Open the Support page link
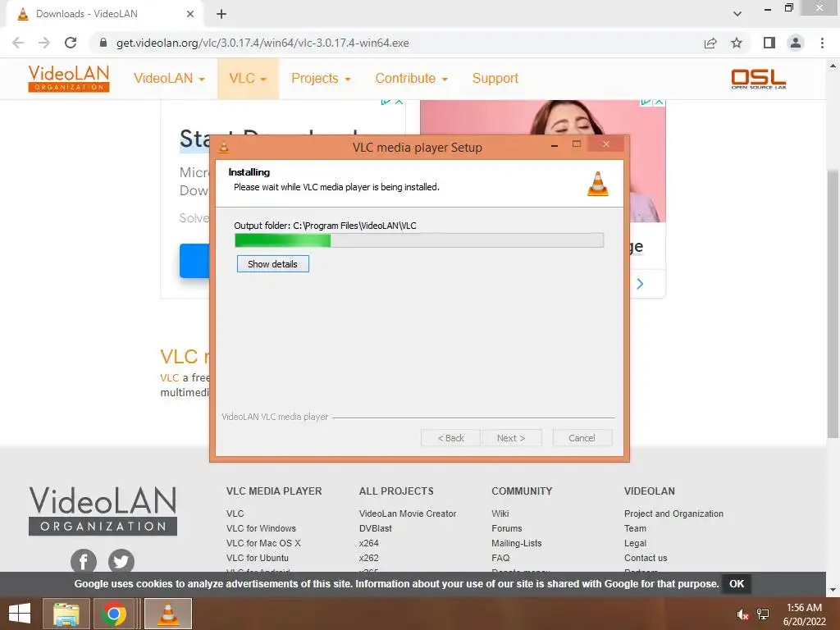The image size is (840, 630). (495, 78)
